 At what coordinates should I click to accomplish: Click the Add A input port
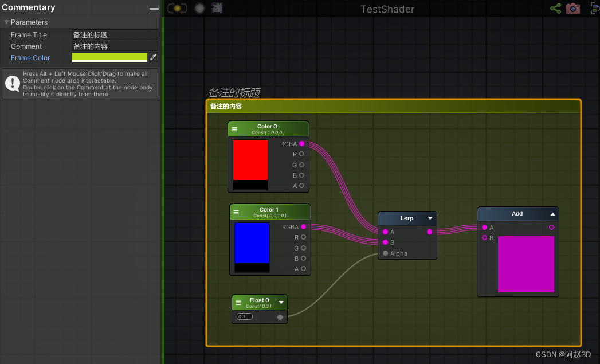[484, 227]
